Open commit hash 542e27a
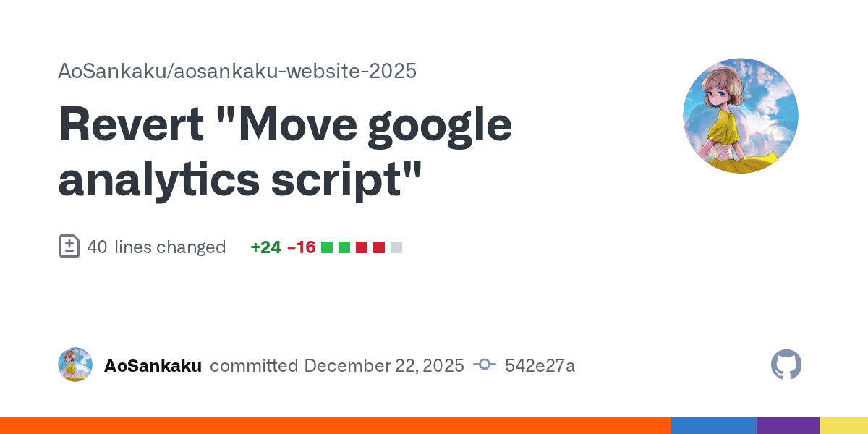 540,366
